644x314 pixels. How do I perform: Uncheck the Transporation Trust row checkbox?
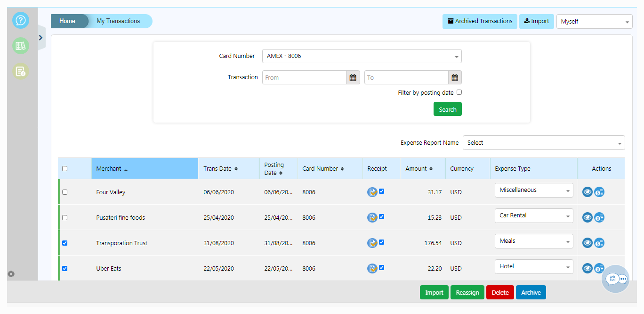coord(65,243)
